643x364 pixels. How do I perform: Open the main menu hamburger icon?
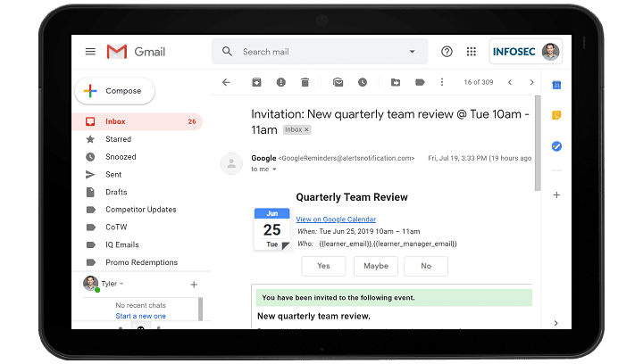(x=90, y=52)
